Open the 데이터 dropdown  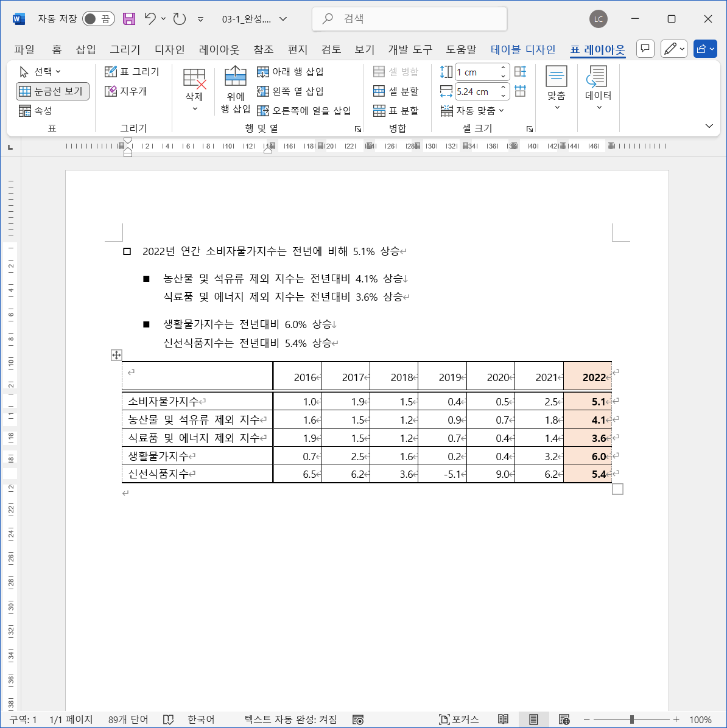point(599,88)
